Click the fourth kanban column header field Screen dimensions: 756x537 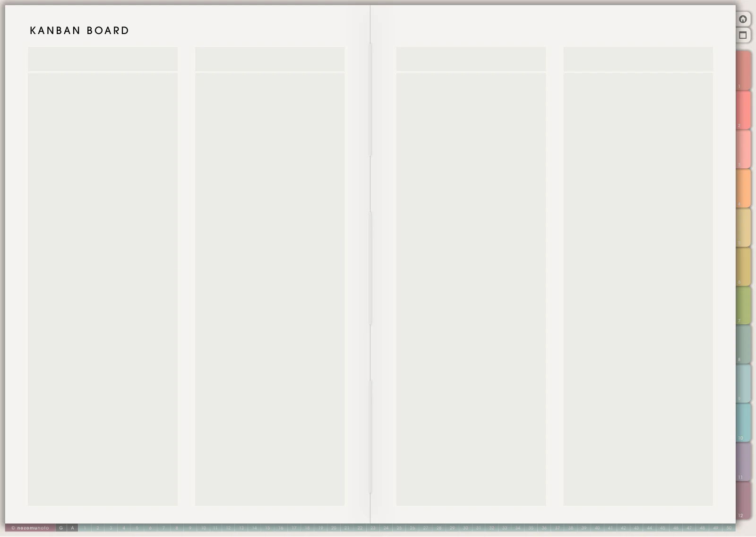coord(638,59)
